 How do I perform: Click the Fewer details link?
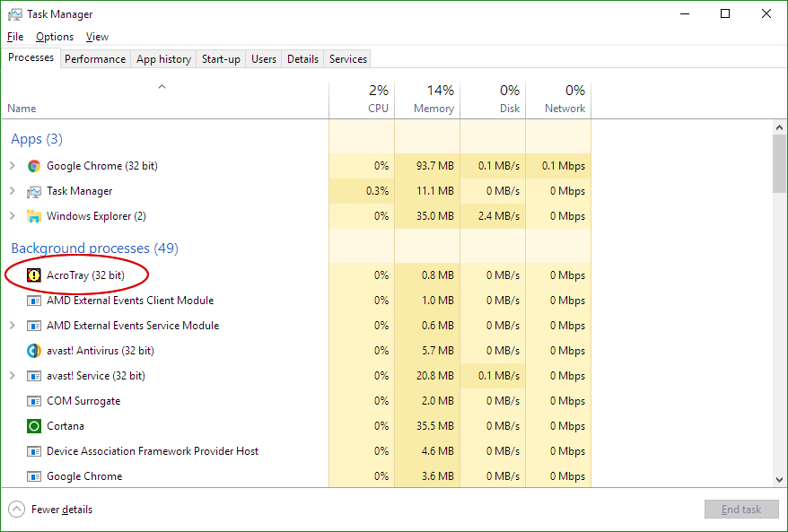click(x=62, y=510)
